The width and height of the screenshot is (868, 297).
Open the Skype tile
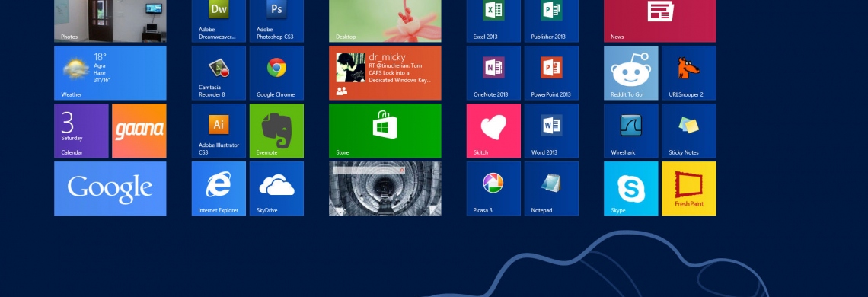630,188
